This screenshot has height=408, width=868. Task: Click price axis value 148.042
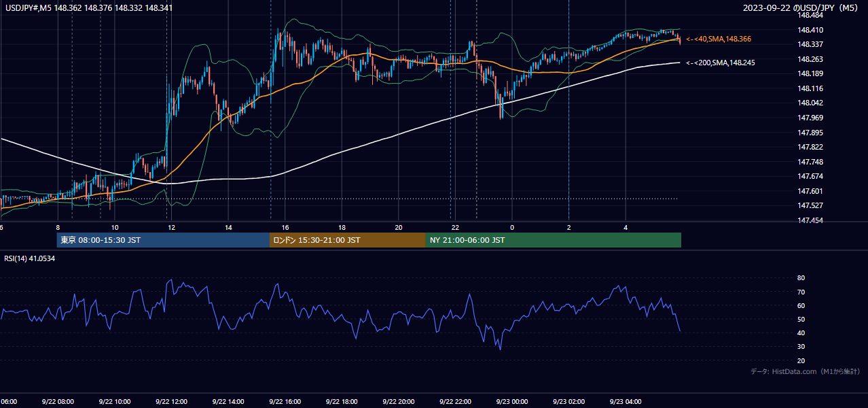811,103
